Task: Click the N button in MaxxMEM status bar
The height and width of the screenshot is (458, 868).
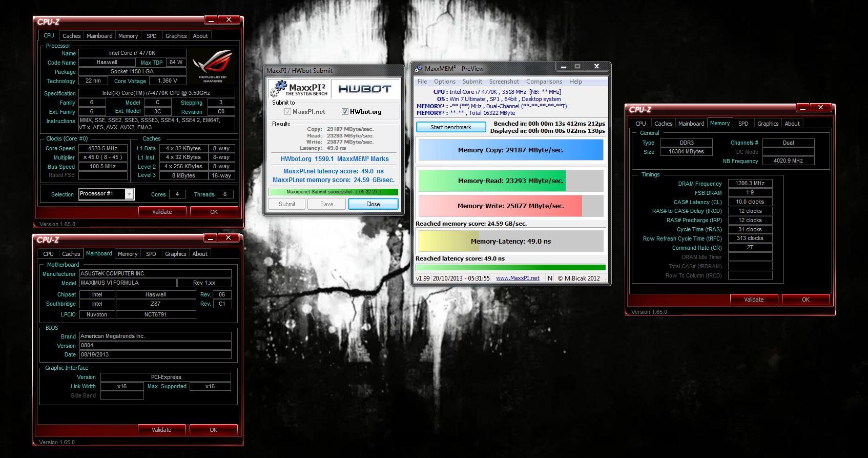Action: [550, 278]
